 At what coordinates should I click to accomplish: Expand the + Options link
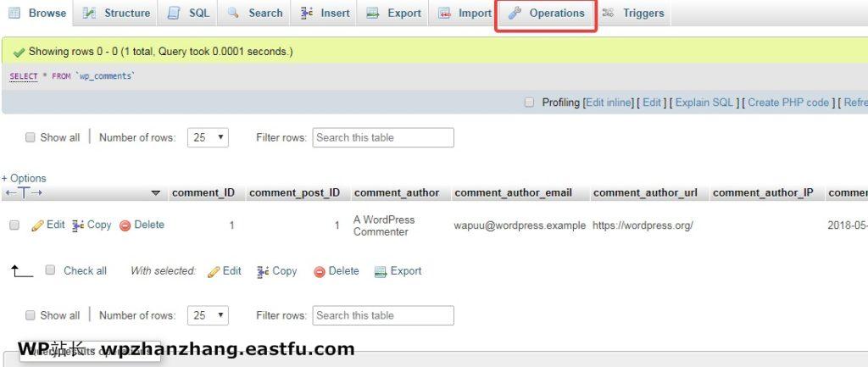tap(24, 178)
